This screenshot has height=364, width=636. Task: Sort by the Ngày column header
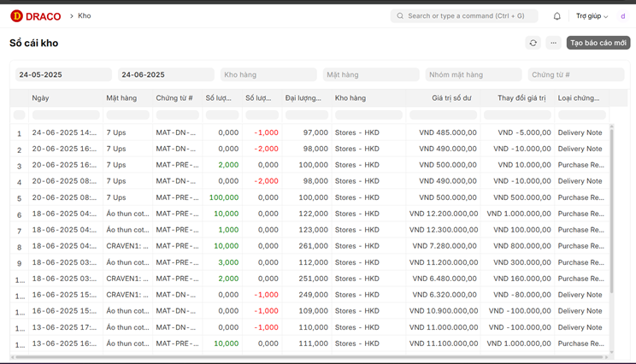coord(40,98)
